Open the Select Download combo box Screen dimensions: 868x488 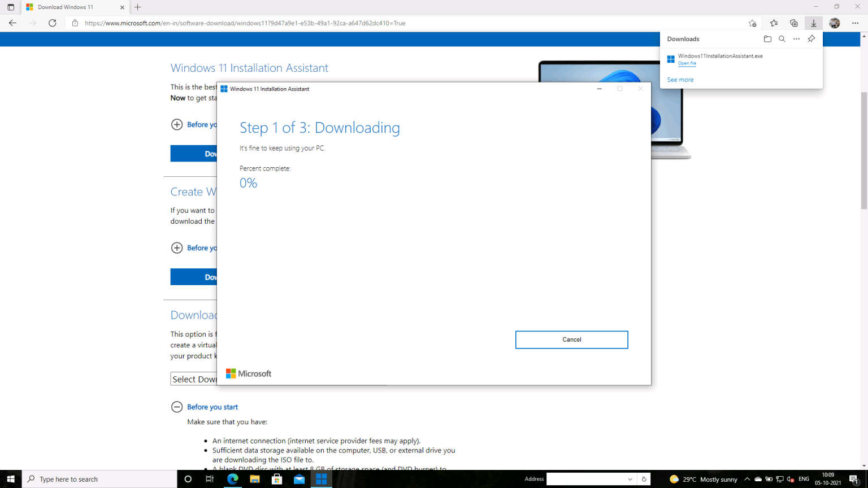[195, 378]
